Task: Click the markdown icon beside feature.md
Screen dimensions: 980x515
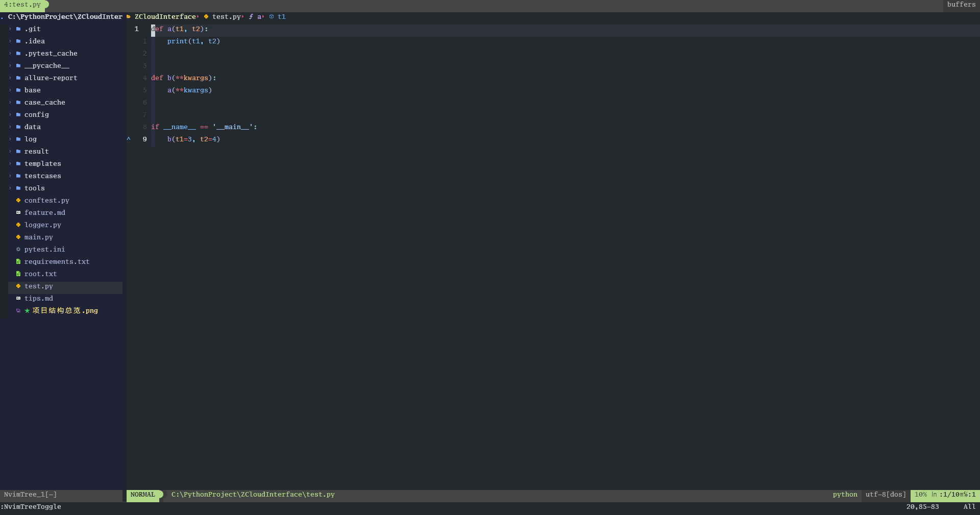Action: click(18, 213)
